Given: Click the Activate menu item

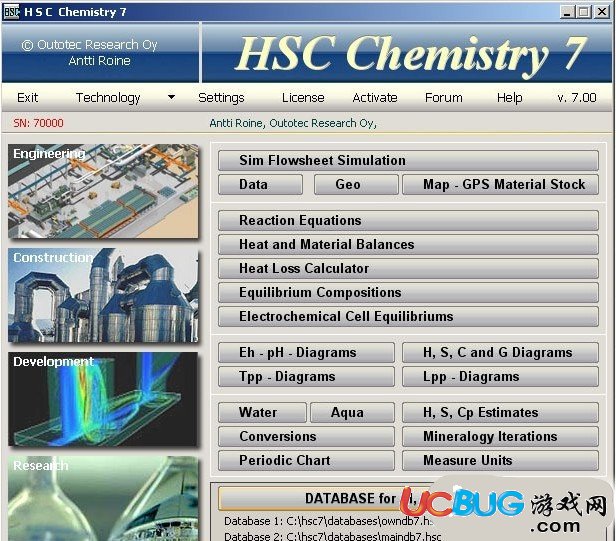Looking at the screenshot, I should point(375,97).
